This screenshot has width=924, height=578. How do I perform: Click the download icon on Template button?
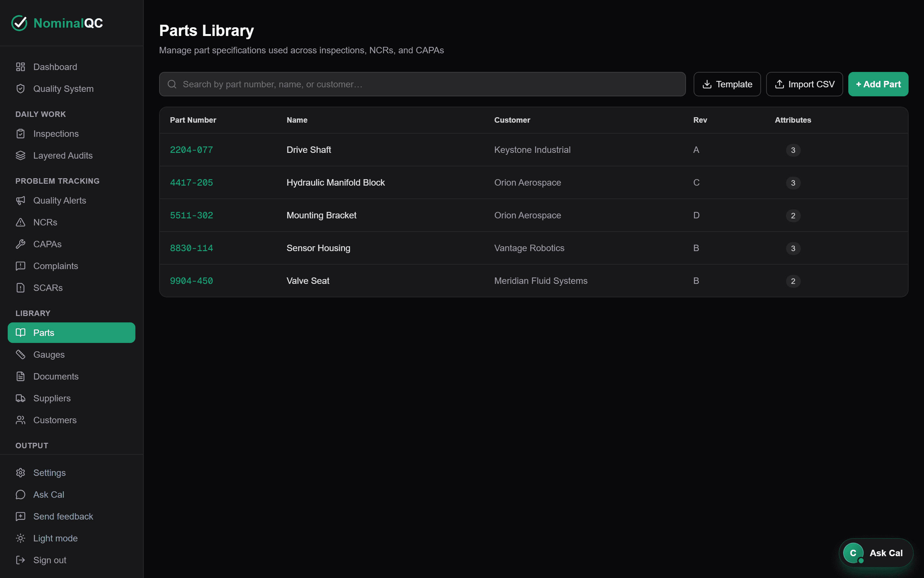(x=707, y=84)
